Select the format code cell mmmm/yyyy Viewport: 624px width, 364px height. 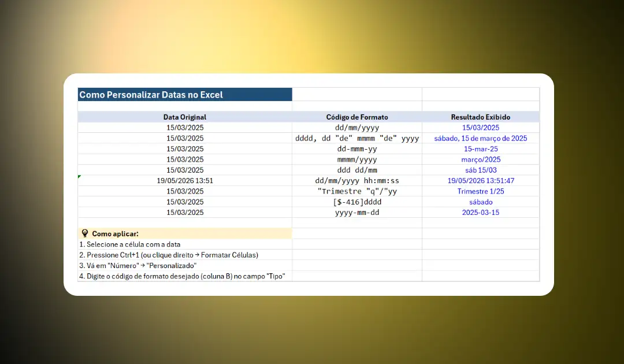357,159
